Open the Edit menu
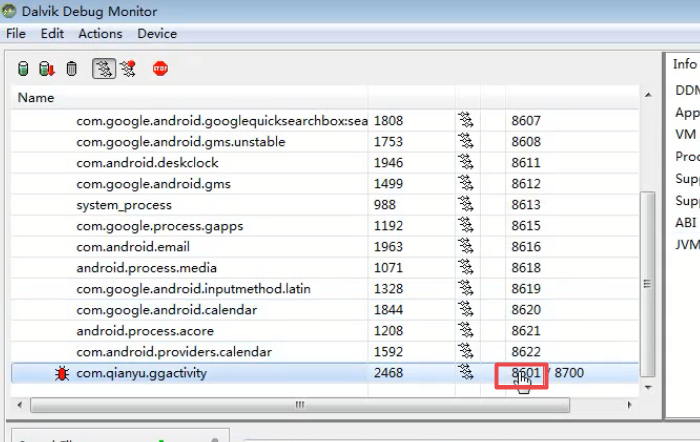 (x=52, y=33)
